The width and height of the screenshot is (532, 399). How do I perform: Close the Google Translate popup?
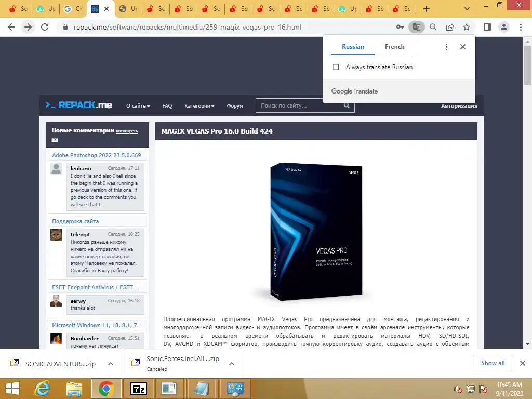click(x=463, y=47)
